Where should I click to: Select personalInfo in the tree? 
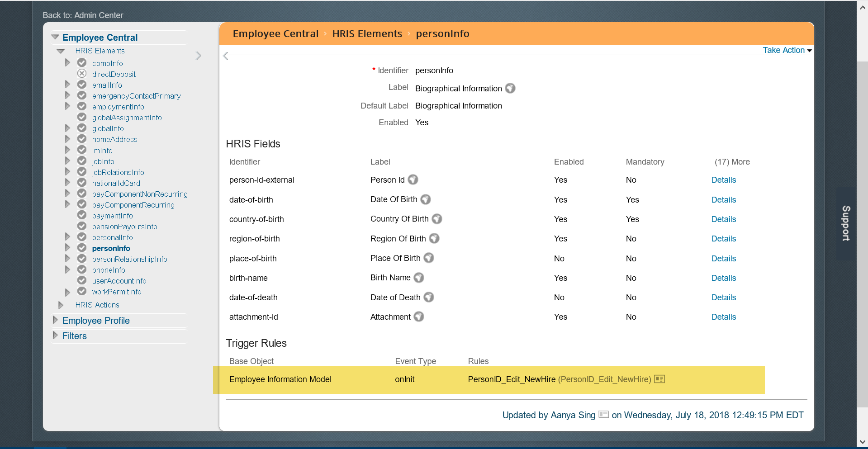[x=113, y=237]
